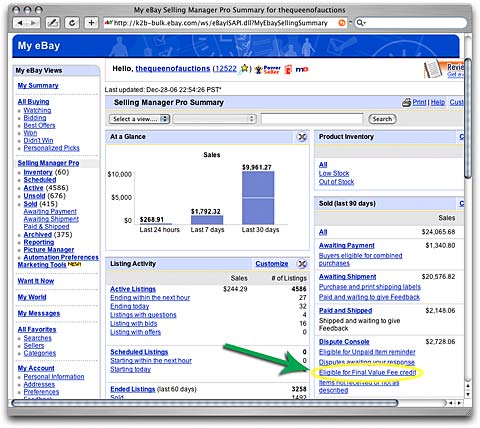The height and width of the screenshot is (428, 480).
Task: Open the Listings with questions link
Action: click(x=143, y=315)
